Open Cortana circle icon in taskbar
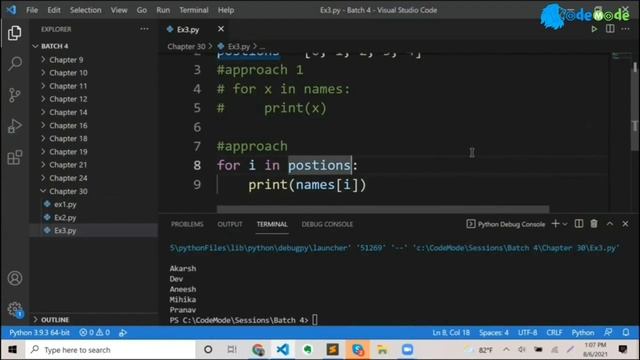This screenshot has width=640, height=360. click(x=208, y=350)
